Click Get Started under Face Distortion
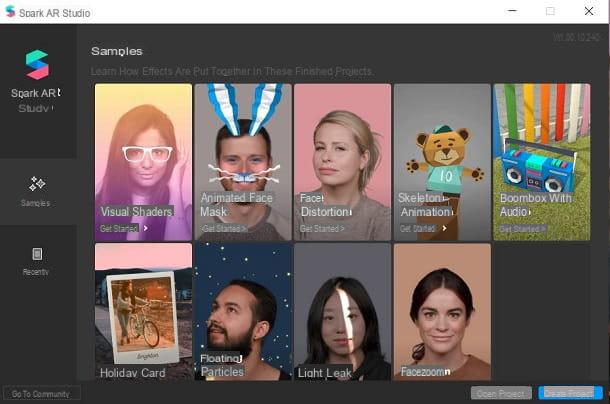The width and height of the screenshot is (610, 404). coord(322,228)
